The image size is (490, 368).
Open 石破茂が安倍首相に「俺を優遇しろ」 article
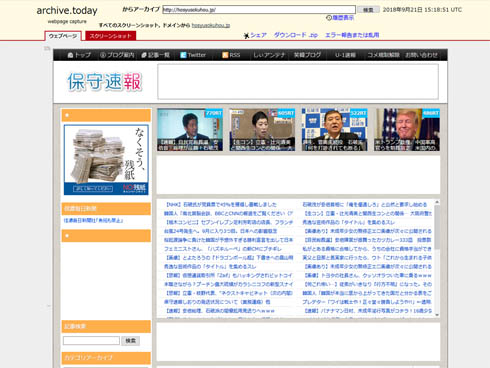[365, 204]
